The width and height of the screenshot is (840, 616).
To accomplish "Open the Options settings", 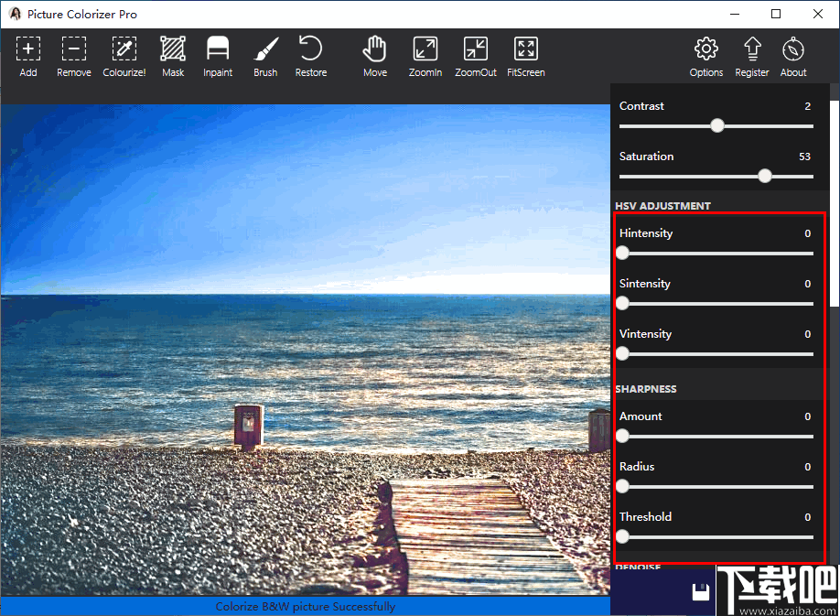I will [705, 55].
